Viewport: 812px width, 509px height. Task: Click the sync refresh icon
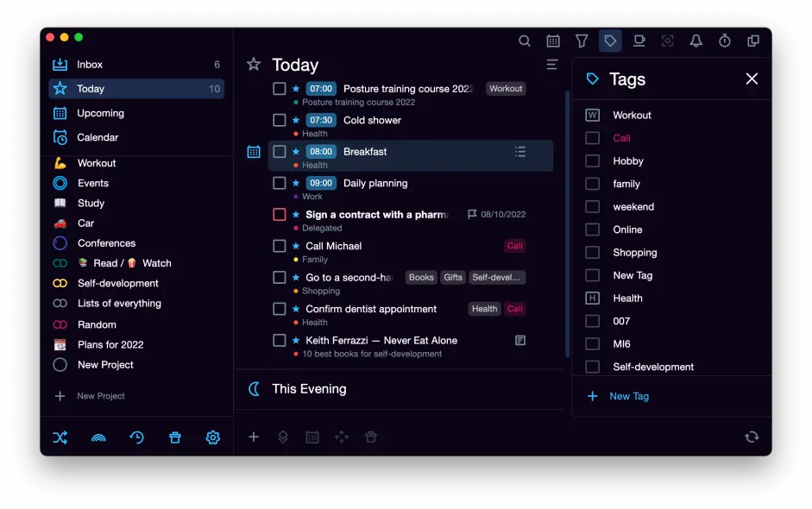[x=752, y=437]
